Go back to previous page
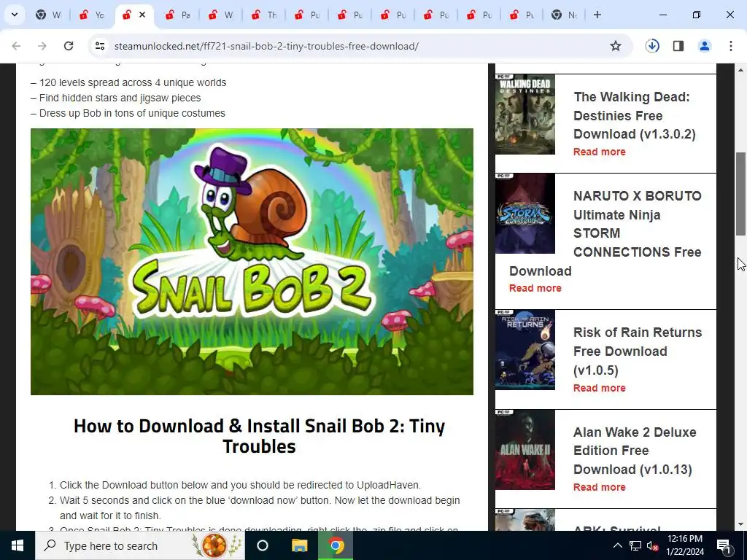 pyautogui.click(x=16, y=46)
